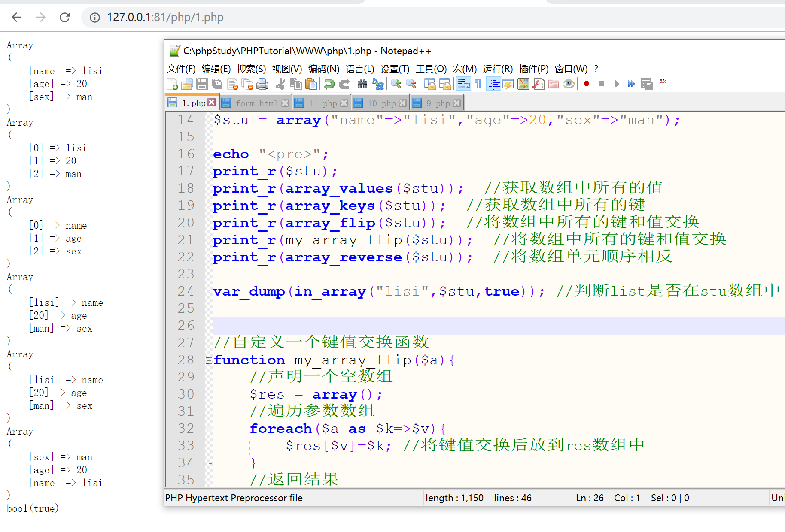Image resolution: width=785 pixels, height=532 pixels.
Task: Reload the browser page
Action: pyautogui.click(x=65, y=17)
